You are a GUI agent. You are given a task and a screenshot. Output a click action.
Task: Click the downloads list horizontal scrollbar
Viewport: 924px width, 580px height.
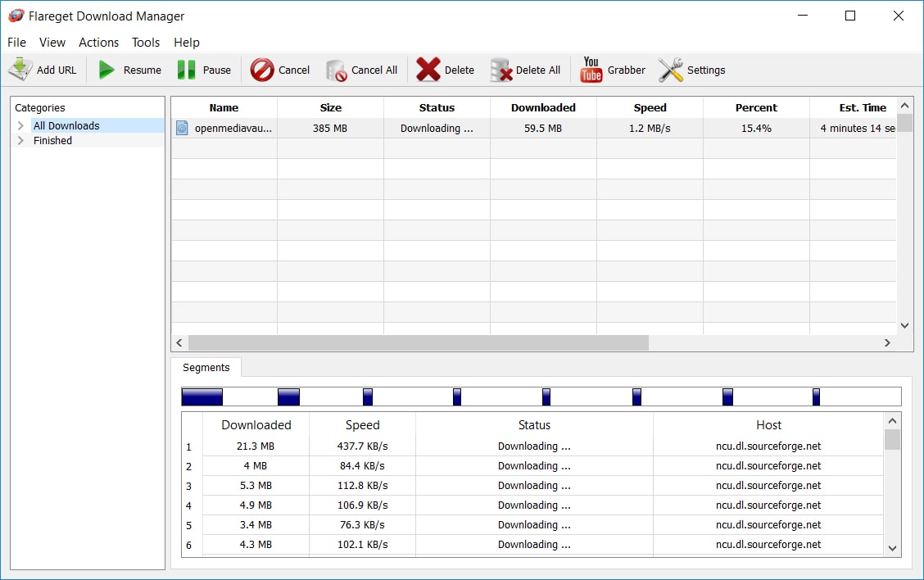[418, 343]
